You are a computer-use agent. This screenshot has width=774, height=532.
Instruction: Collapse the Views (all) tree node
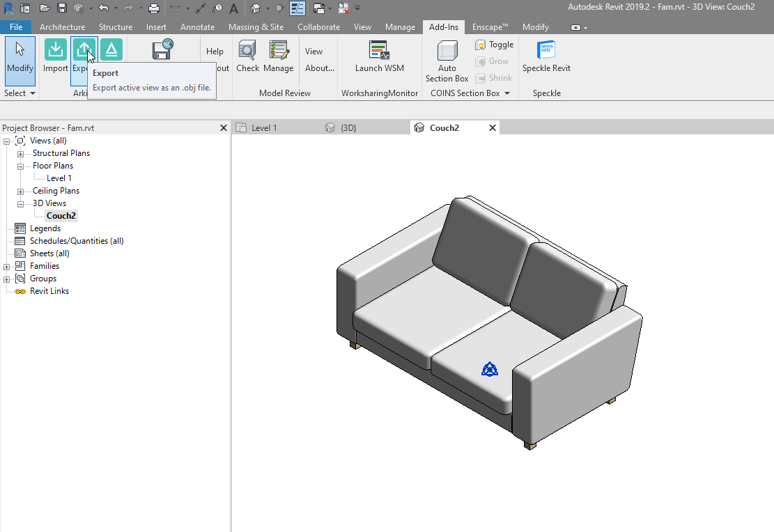click(6, 141)
